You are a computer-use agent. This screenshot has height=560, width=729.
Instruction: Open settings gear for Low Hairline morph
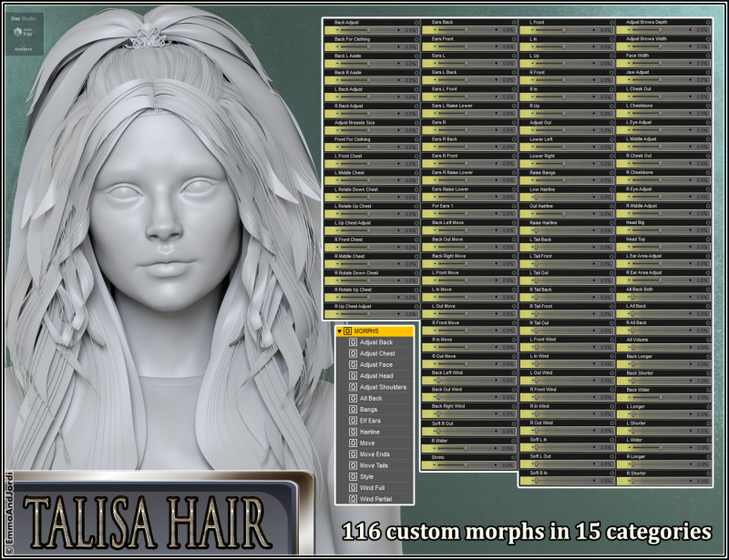click(611, 189)
